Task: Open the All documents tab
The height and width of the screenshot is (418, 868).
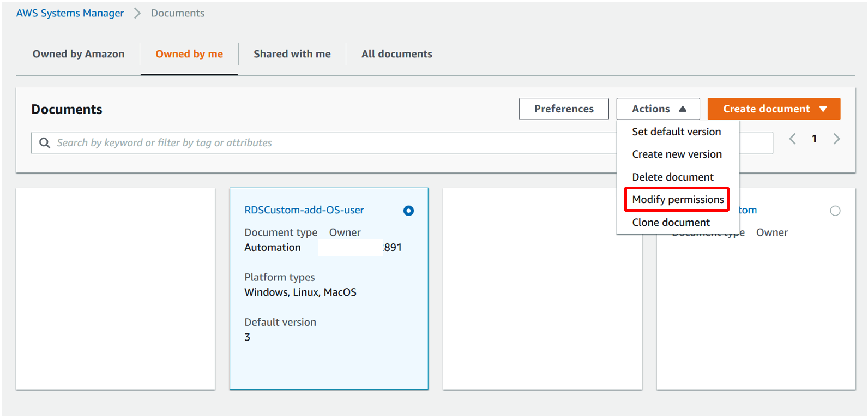Action: (397, 54)
